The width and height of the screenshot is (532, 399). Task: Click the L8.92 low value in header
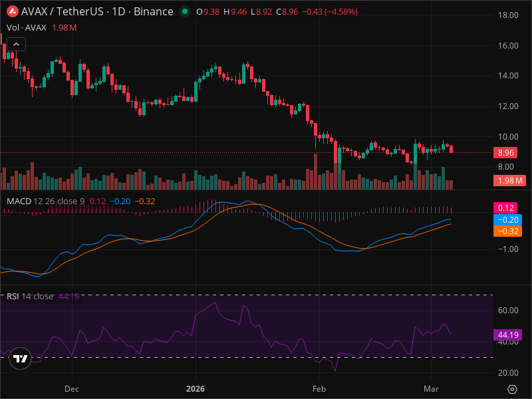(x=261, y=12)
